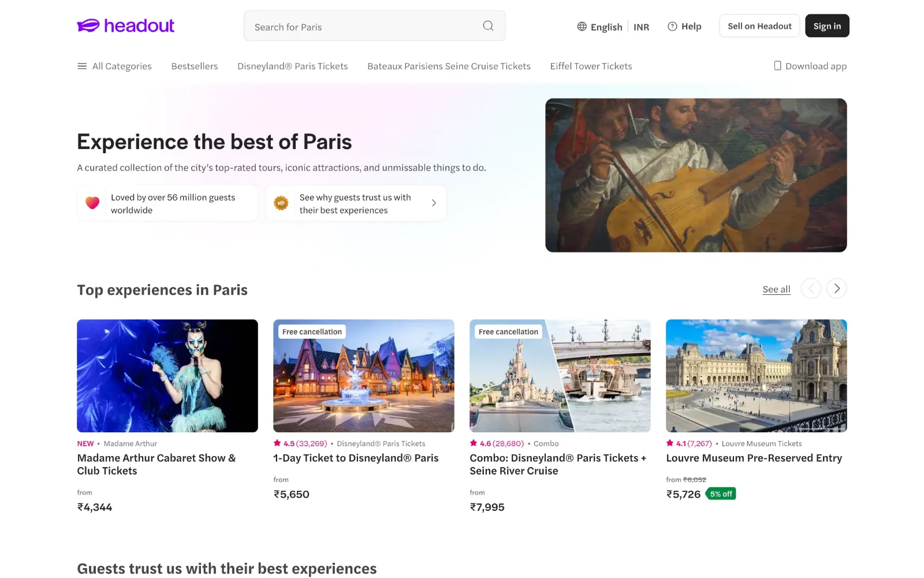Click the 1-Day Ticket to Disneyland® Paris title
The width and height of the screenshot is (924, 578).
(356, 458)
